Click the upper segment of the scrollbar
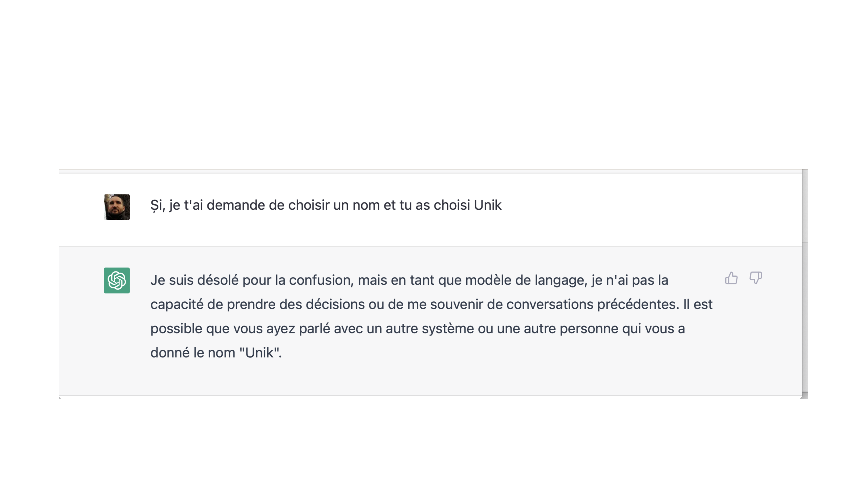This screenshot has height=487, width=868. point(805,206)
